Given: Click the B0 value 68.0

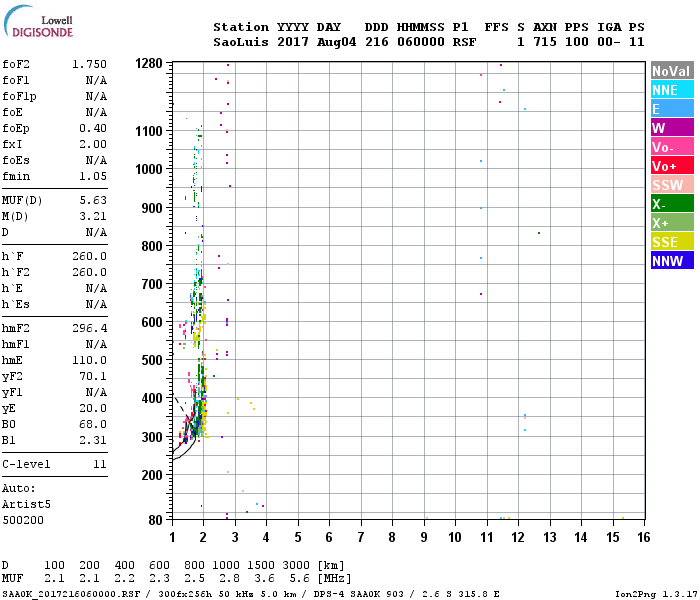Looking at the screenshot, I should point(93,424).
